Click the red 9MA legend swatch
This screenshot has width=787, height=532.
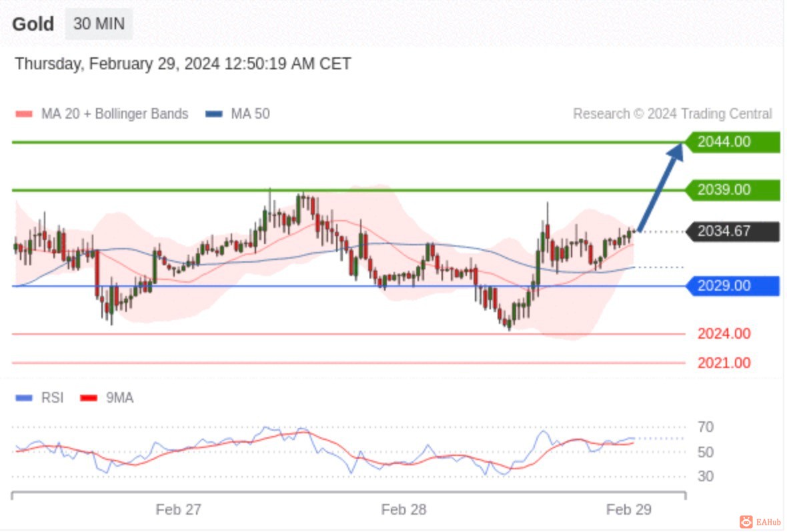coord(89,398)
